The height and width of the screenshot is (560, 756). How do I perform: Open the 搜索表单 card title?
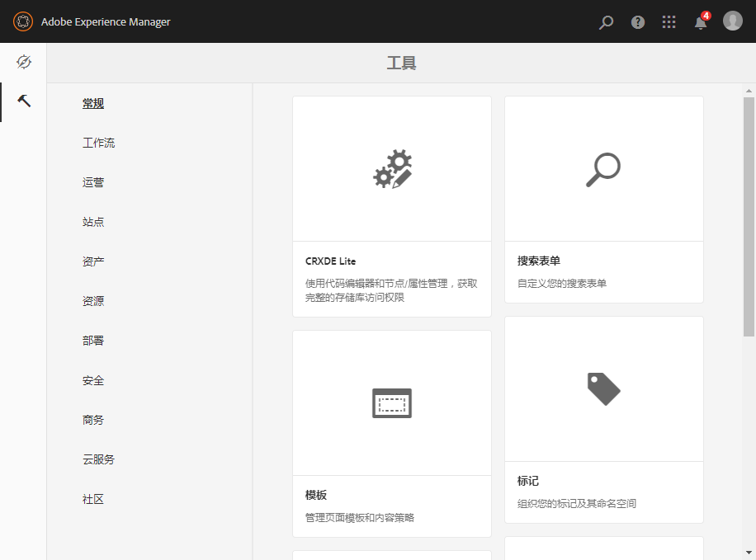[539, 261]
